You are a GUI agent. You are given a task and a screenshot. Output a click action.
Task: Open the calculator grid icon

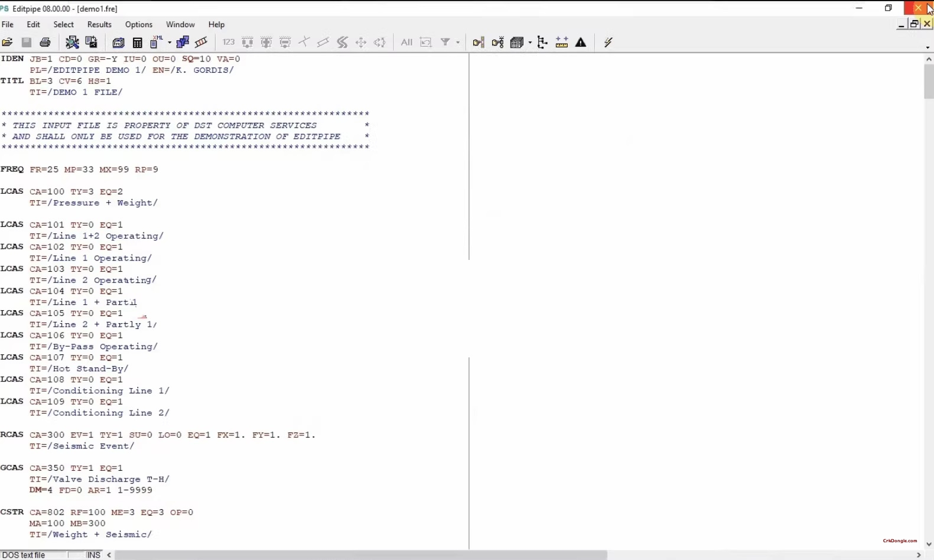pyautogui.click(x=138, y=42)
